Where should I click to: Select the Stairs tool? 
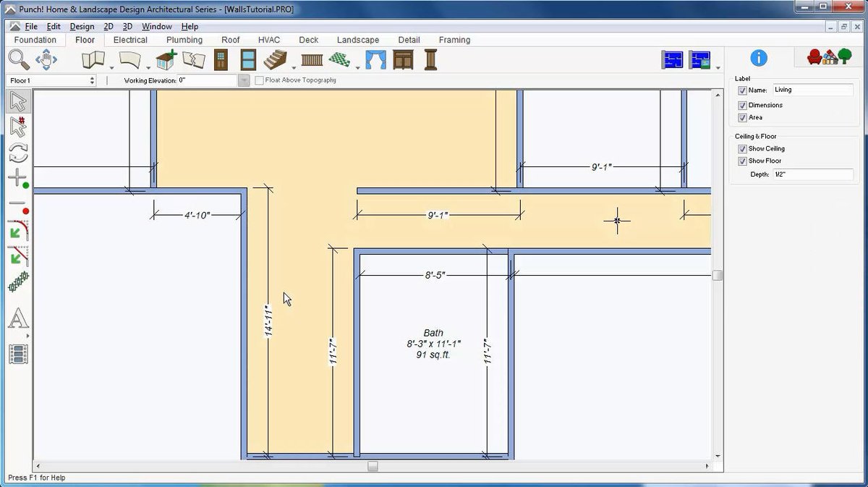pyautogui.click(x=275, y=59)
